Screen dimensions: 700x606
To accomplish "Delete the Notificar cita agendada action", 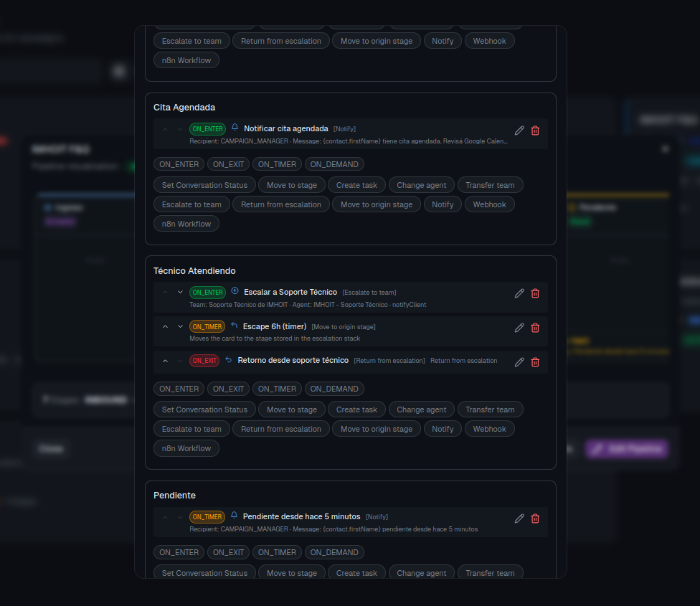I will (535, 131).
